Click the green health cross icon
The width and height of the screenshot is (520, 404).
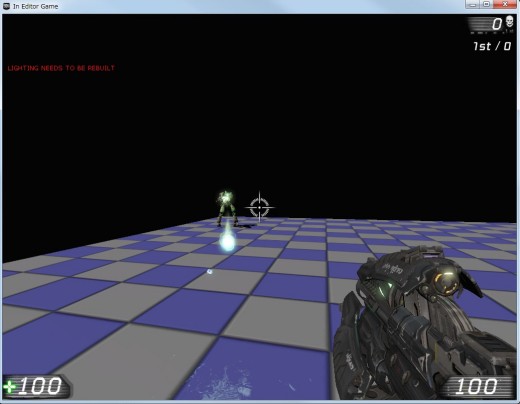(x=9, y=387)
